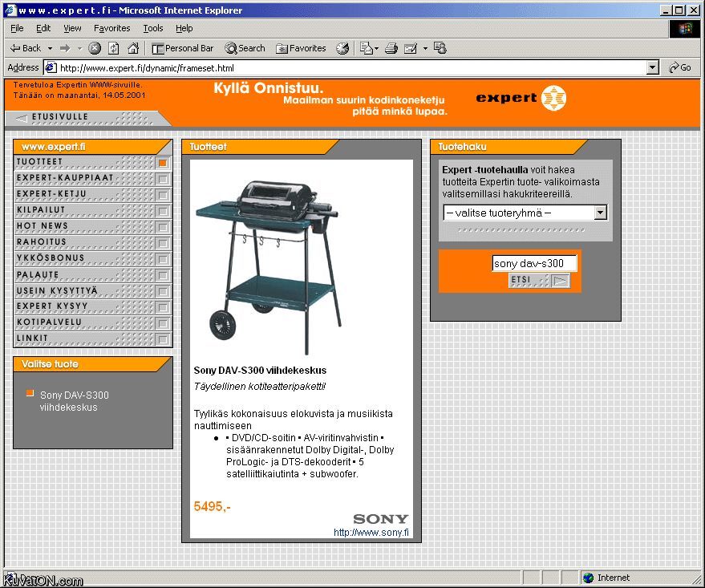
Task: Open the Favorites toolbar button
Action: pyautogui.click(x=301, y=48)
